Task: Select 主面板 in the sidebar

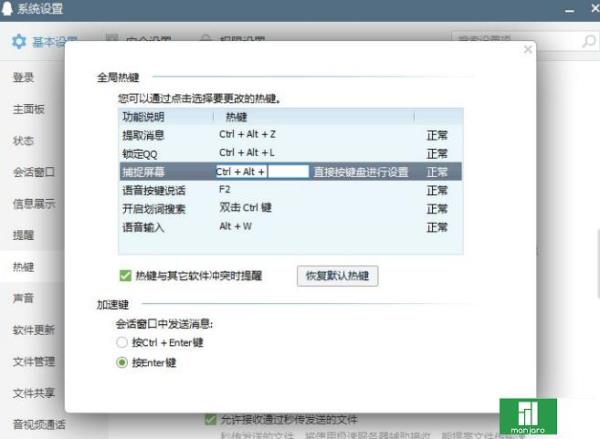Action: [x=29, y=109]
